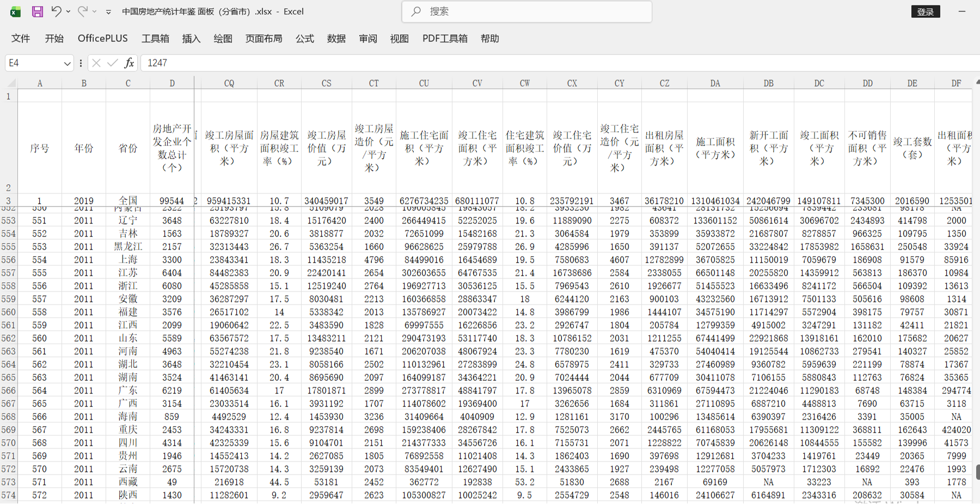Open the 审阅 tab

368,38
